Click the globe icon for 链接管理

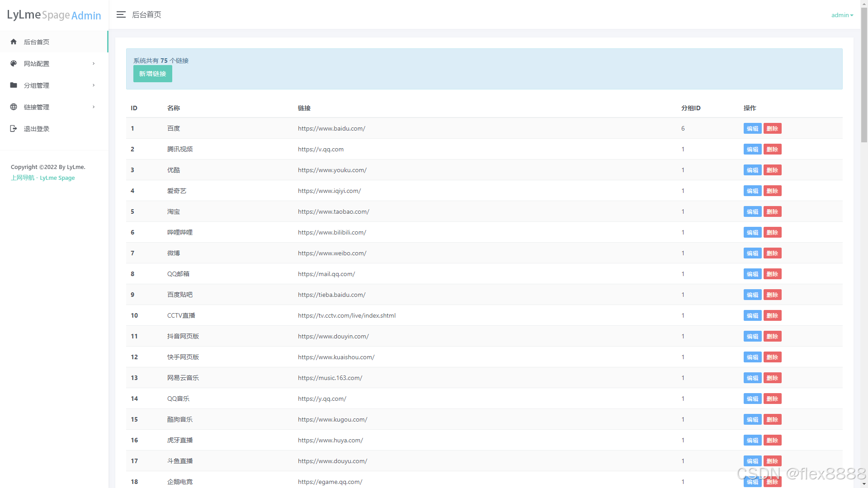[14, 107]
